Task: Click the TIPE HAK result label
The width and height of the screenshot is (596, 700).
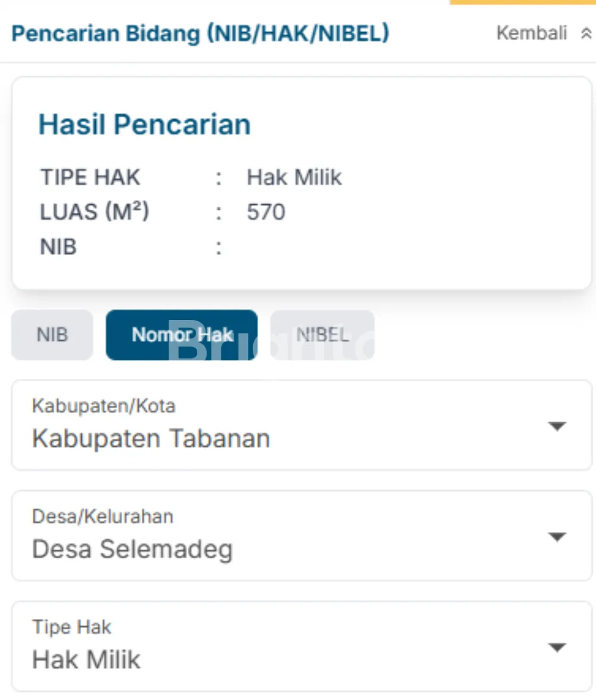Action: point(91,178)
